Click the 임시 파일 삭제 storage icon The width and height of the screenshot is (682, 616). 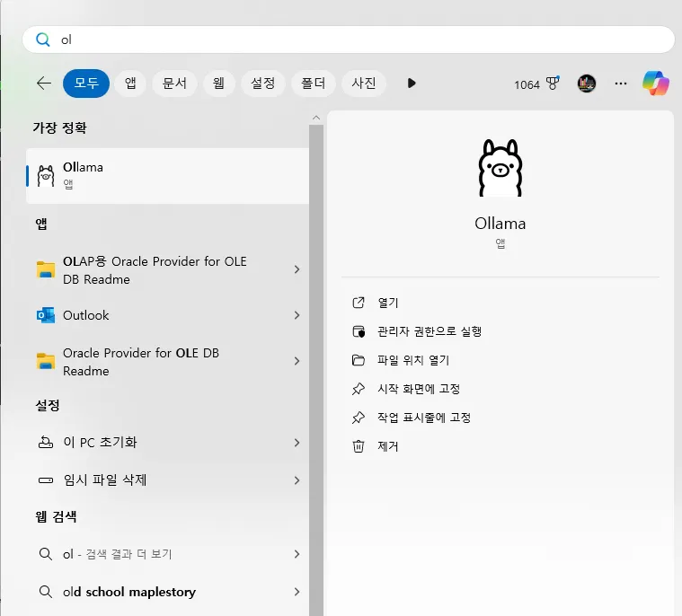pyautogui.click(x=46, y=480)
